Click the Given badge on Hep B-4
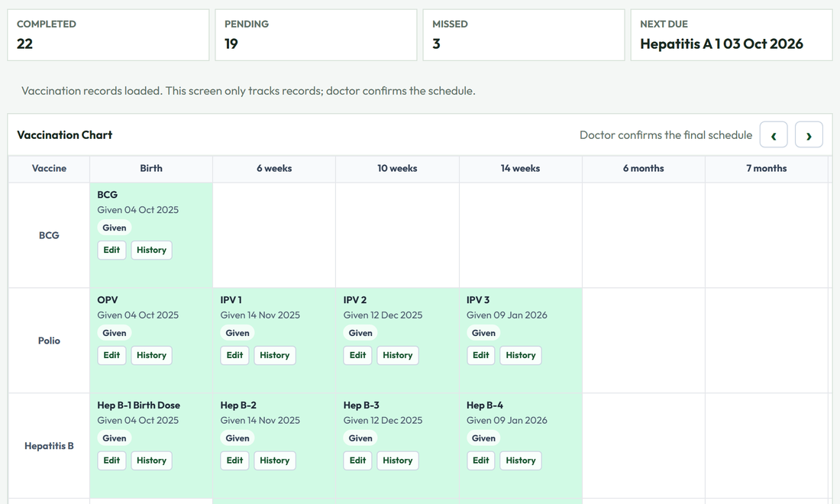Screen dimensions: 840x504 (483, 438)
